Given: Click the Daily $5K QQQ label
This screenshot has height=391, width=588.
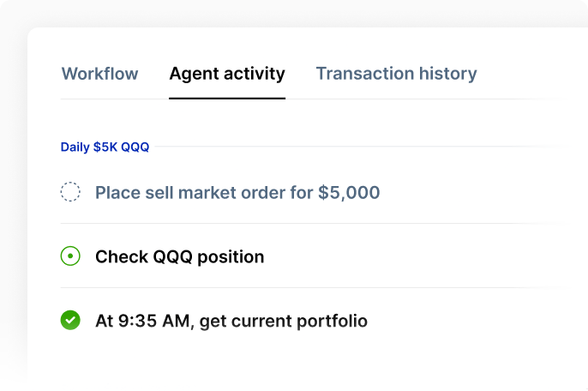Looking at the screenshot, I should (x=105, y=147).
